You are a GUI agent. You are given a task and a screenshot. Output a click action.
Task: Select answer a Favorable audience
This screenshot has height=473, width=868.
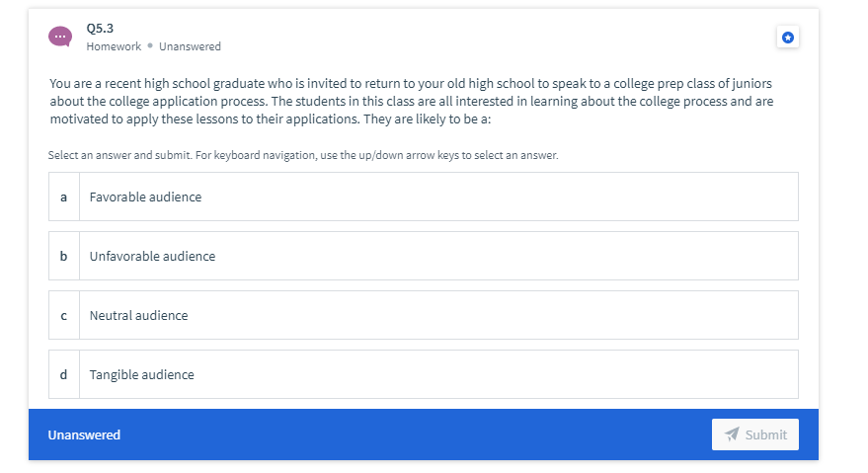(x=424, y=197)
